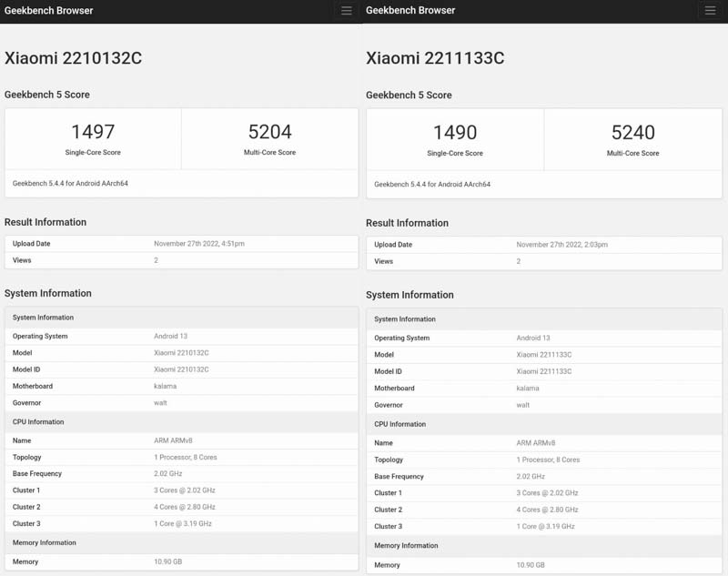Click right Geekbench 5.4.4 for Android AArch64 text

(x=432, y=184)
